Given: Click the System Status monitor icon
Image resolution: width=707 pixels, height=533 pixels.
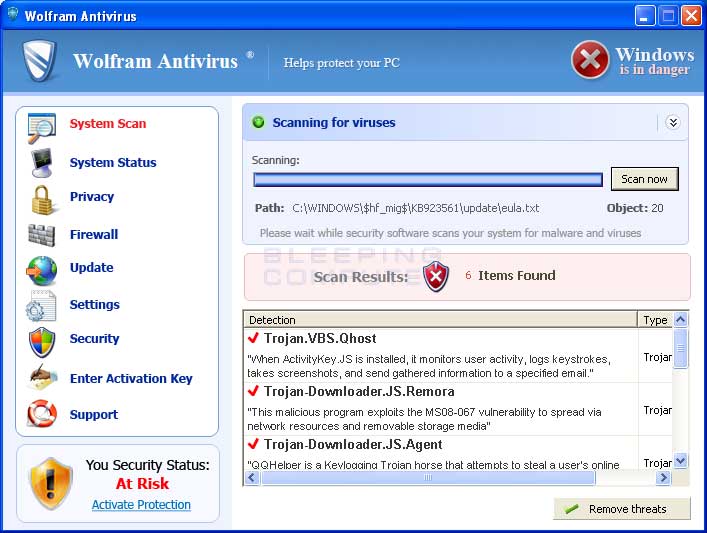Looking at the screenshot, I should point(41,162).
